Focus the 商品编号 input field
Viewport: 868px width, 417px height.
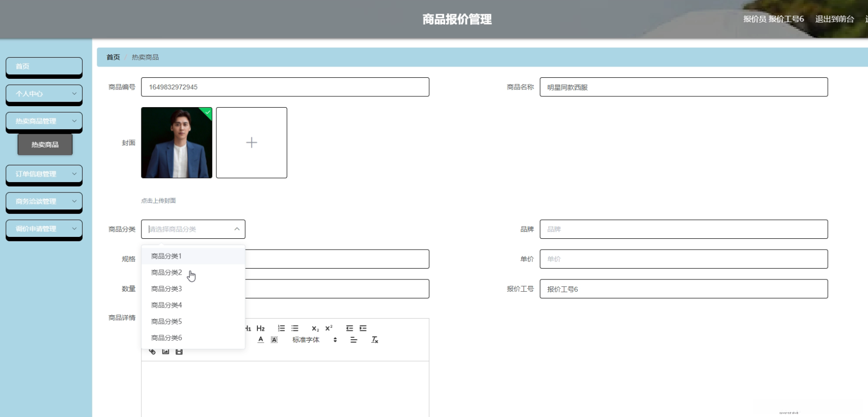point(285,87)
